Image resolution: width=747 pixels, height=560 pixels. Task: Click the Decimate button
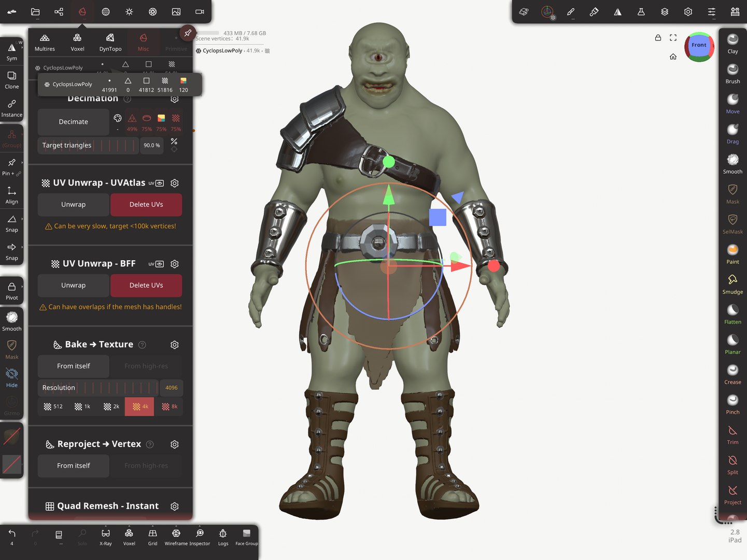[x=73, y=122]
